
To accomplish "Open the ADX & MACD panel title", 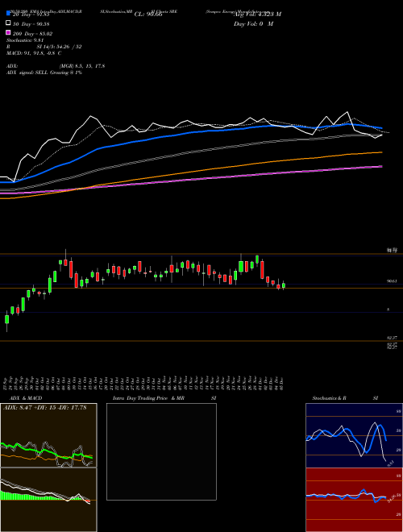I will click(x=26, y=398).
